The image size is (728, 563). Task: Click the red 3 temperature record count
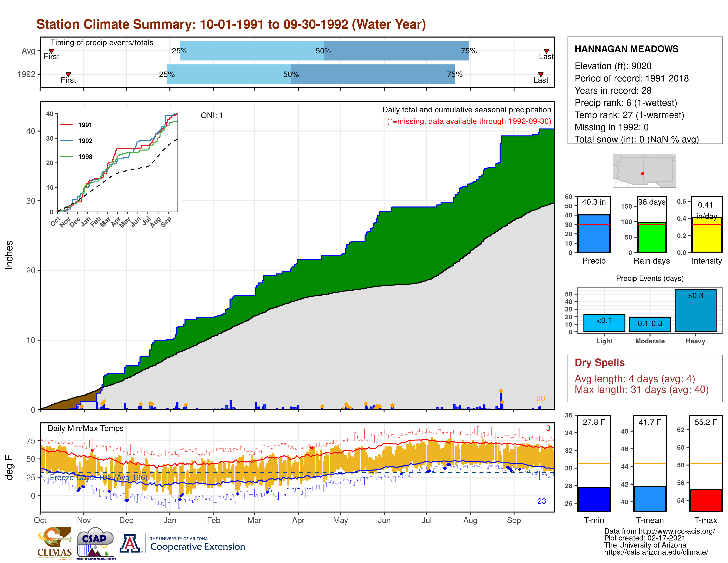click(x=548, y=428)
